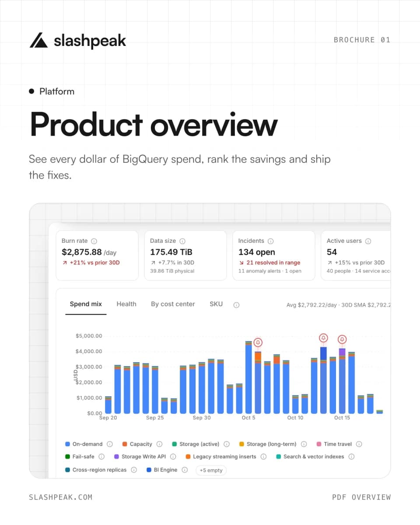The width and height of the screenshot is (420, 525).
Task: Expand the +5 empty legend pill
Action: click(x=211, y=470)
